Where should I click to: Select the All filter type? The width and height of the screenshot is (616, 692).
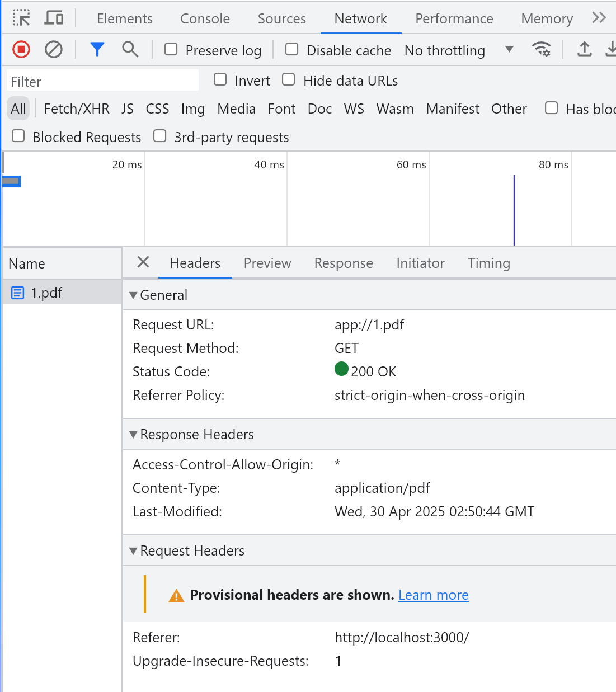coord(18,109)
